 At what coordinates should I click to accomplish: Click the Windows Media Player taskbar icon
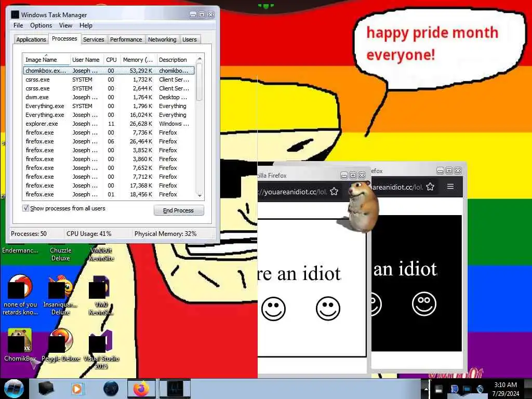77,389
